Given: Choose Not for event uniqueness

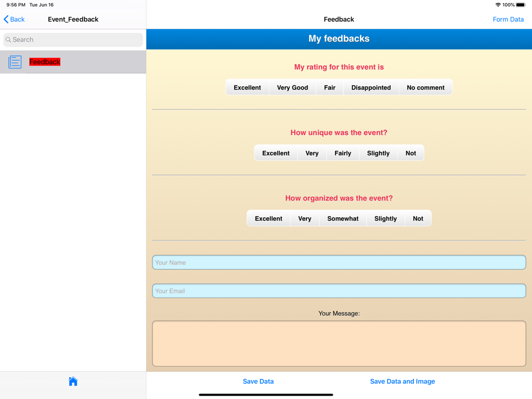Looking at the screenshot, I should (x=411, y=153).
